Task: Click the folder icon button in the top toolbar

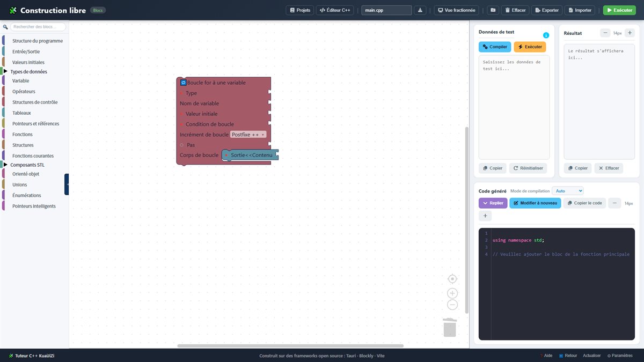Action: point(493,10)
